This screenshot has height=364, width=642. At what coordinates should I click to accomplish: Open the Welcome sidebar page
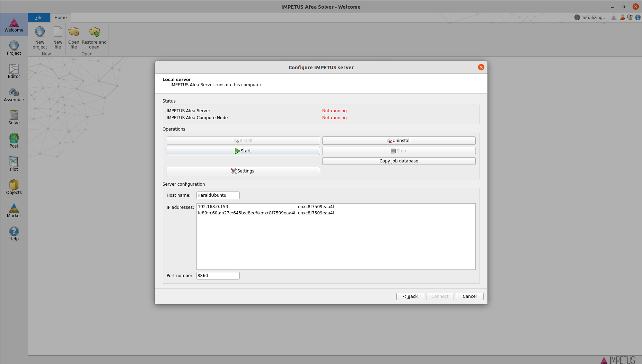14,25
